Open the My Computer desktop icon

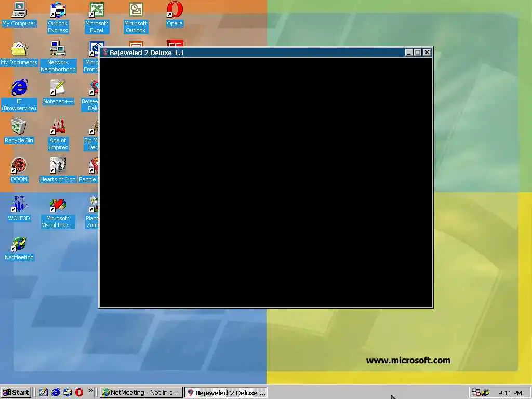(x=19, y=14)
